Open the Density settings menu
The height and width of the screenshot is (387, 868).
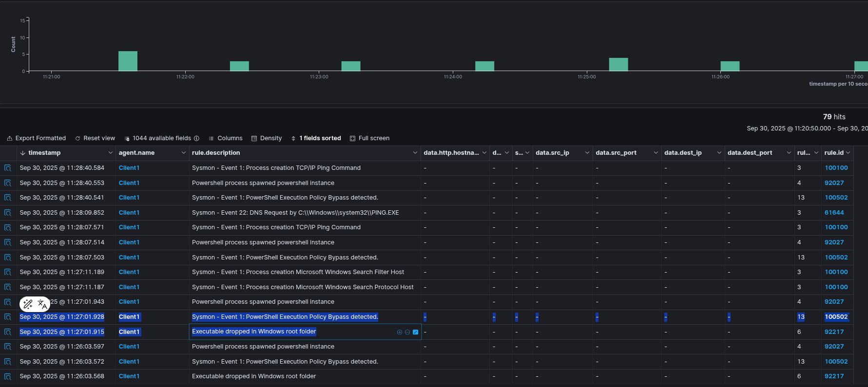(266, 138)
